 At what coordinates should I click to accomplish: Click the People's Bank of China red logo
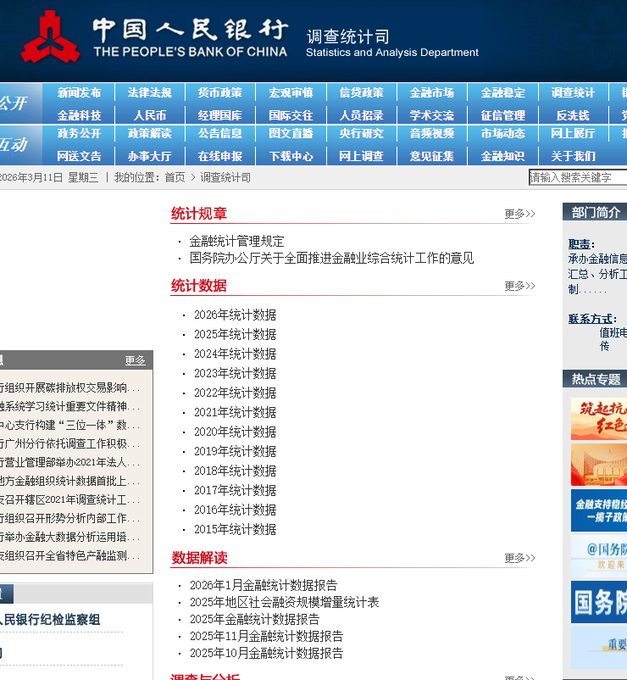click(50, 37)
